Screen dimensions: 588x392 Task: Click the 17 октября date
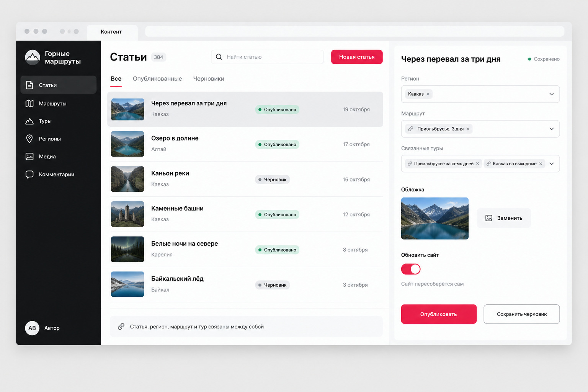356,144
